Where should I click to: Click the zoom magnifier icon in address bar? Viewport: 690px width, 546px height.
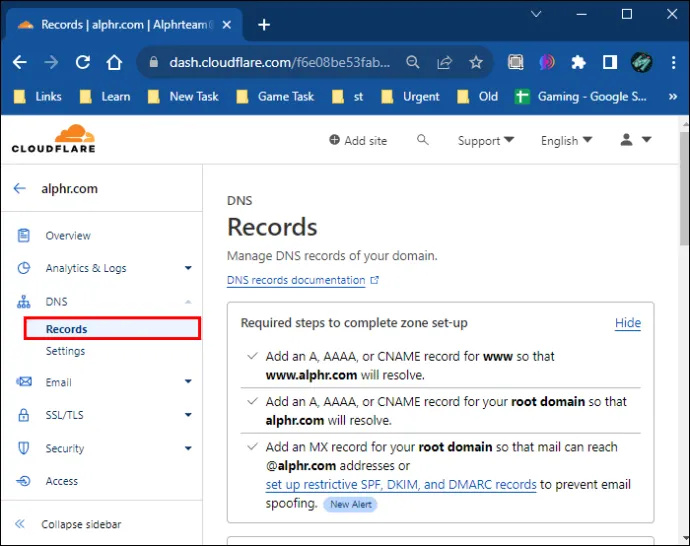(x=412, y=62)
